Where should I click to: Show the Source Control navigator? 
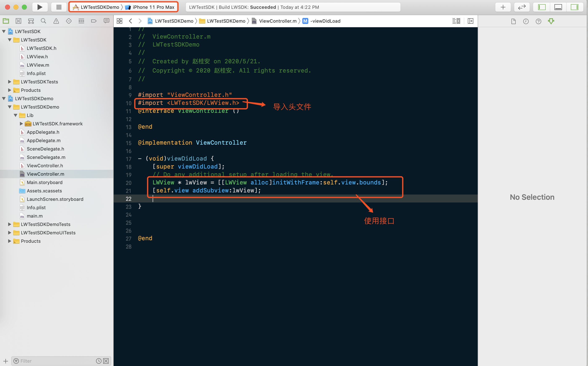(x=18, y=21)
